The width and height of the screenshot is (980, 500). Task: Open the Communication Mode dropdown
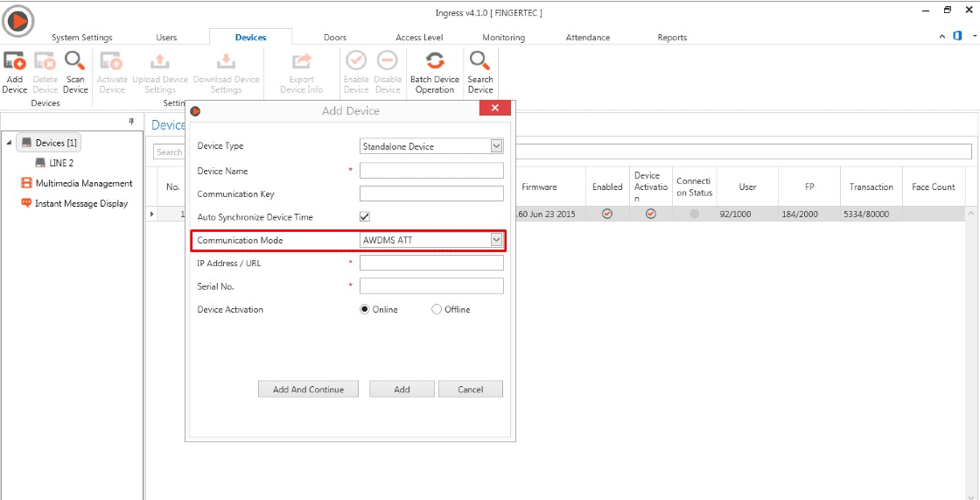click(496, 240)
